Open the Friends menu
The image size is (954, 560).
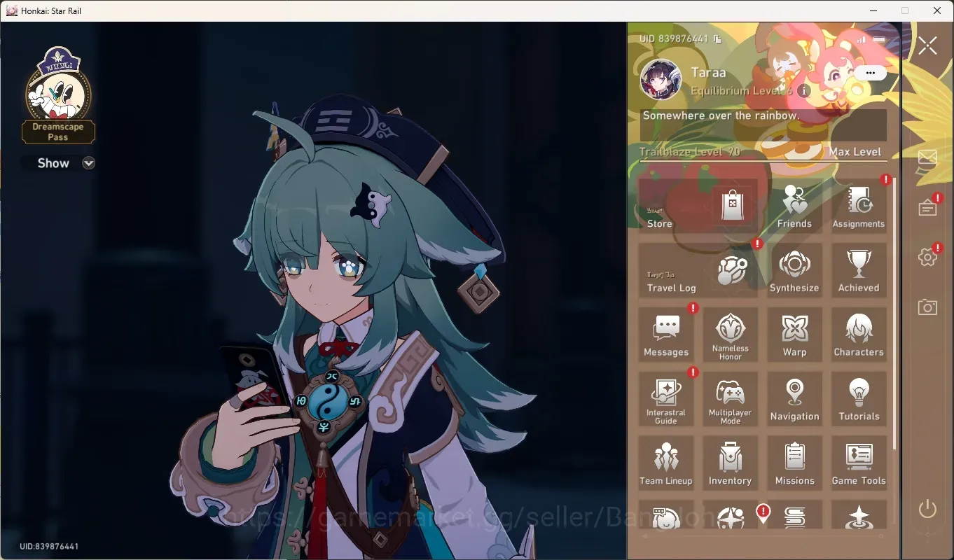pyautogui.click(x=794, y=206)
